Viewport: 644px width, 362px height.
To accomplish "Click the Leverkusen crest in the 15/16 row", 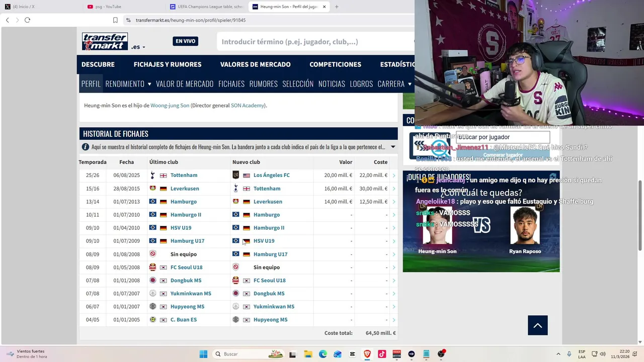I will pos(152,188).
